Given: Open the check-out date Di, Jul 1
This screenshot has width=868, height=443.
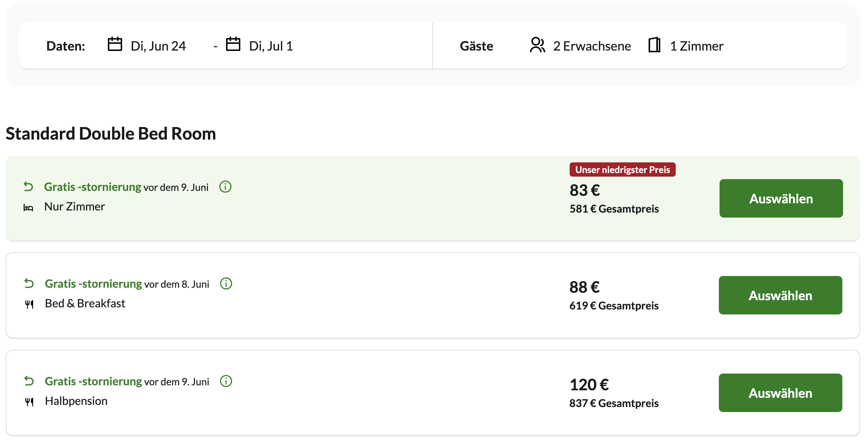Looking at the screenshot, I should [271, 46].
